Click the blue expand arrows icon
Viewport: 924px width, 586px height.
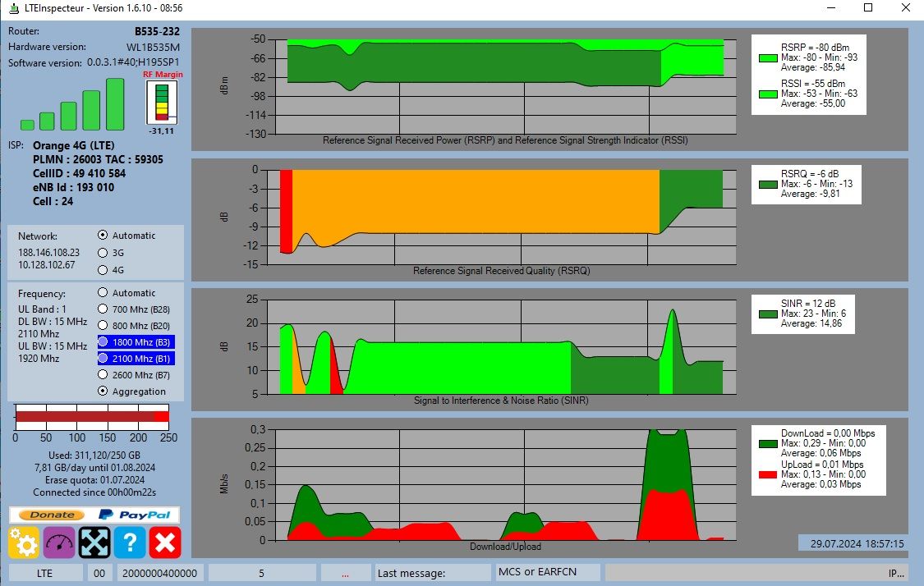(x=94, y=542)
